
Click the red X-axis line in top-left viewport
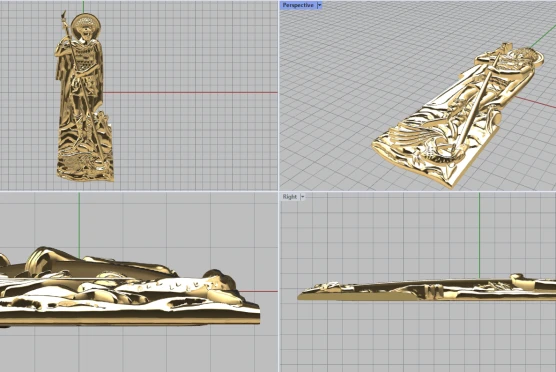tap(190, 93)
